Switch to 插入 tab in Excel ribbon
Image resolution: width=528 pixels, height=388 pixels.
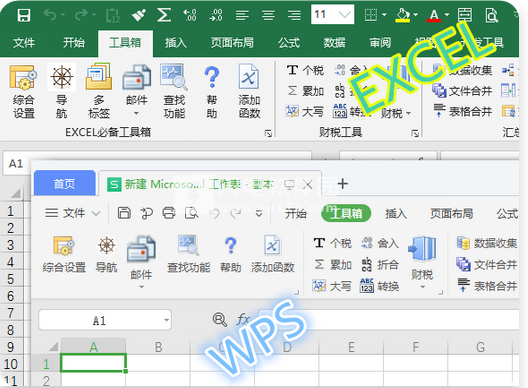point(176,43)
